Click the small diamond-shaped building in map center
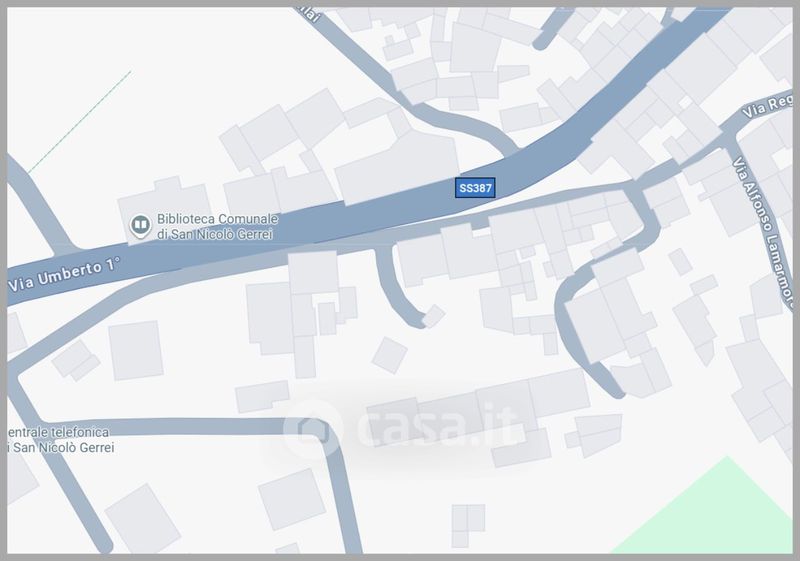Image resolution: width=800 pixels, height=561 pixels. 390,355
